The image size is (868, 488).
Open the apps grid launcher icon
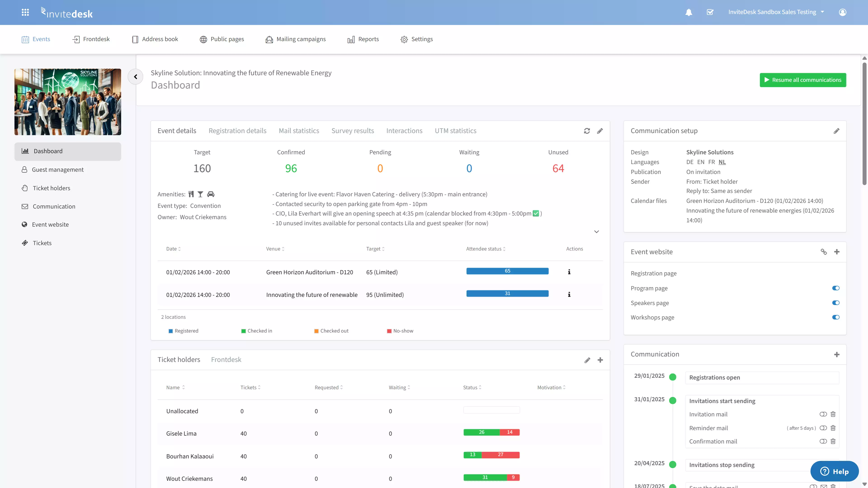(x=25, y=12)
